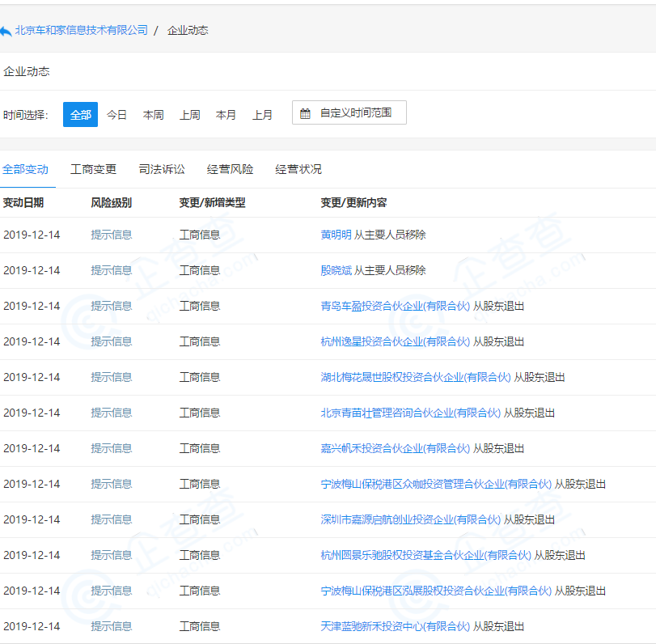Click the calendar icon for custom date range
This screenshot has height=644, width=656.
[305, 112]
